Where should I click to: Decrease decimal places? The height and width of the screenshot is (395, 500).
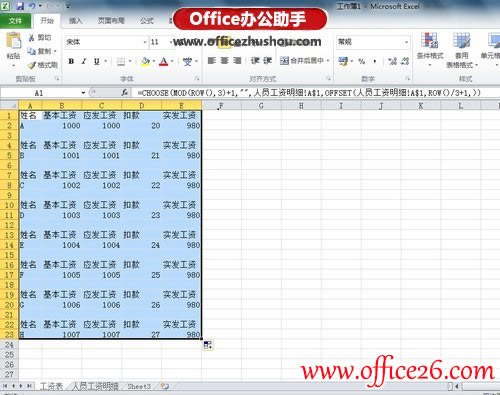point(405,61)
